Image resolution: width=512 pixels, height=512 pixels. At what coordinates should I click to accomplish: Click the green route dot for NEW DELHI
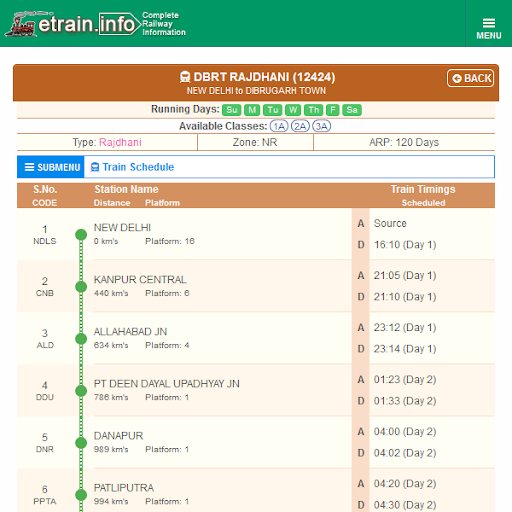(81, 235)
